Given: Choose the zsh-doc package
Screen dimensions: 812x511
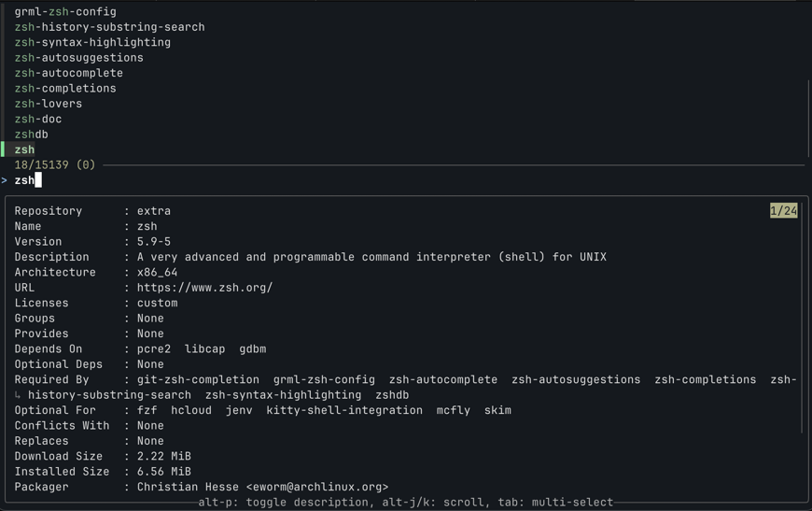Looking at the screenshot, I should tap(38, 119).
